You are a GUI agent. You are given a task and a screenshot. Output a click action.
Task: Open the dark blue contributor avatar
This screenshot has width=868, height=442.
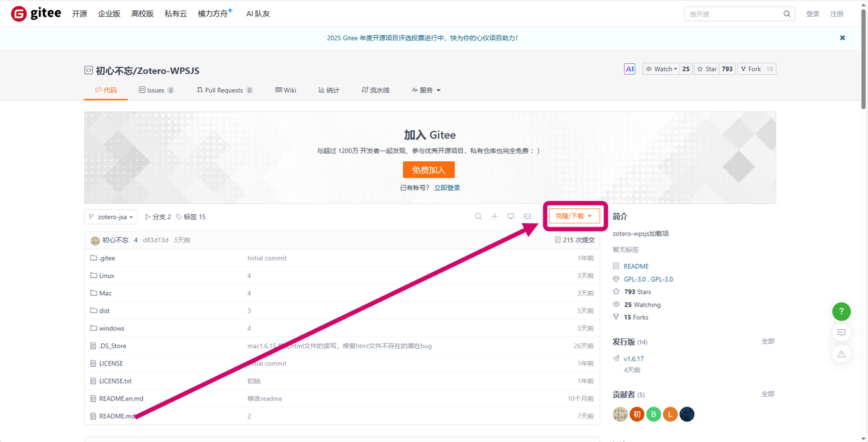(x=687, y=414)
